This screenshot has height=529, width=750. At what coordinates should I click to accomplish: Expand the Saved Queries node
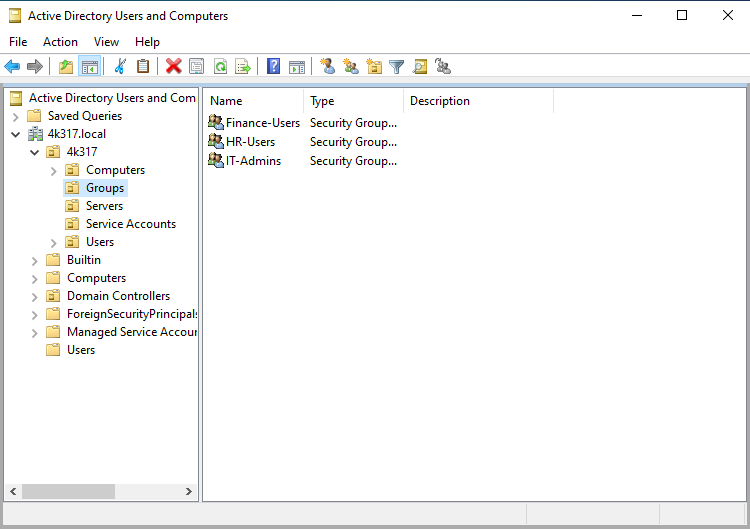(15, 117)
